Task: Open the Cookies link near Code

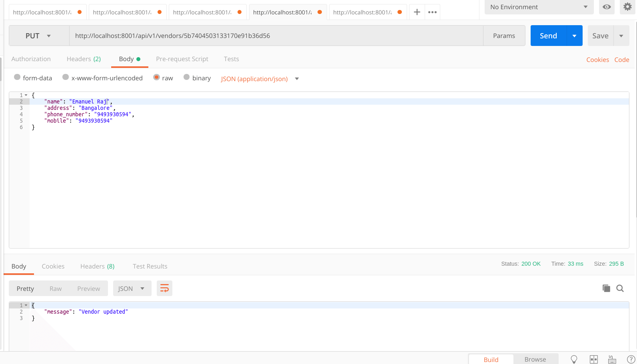Action: (597, 60)
